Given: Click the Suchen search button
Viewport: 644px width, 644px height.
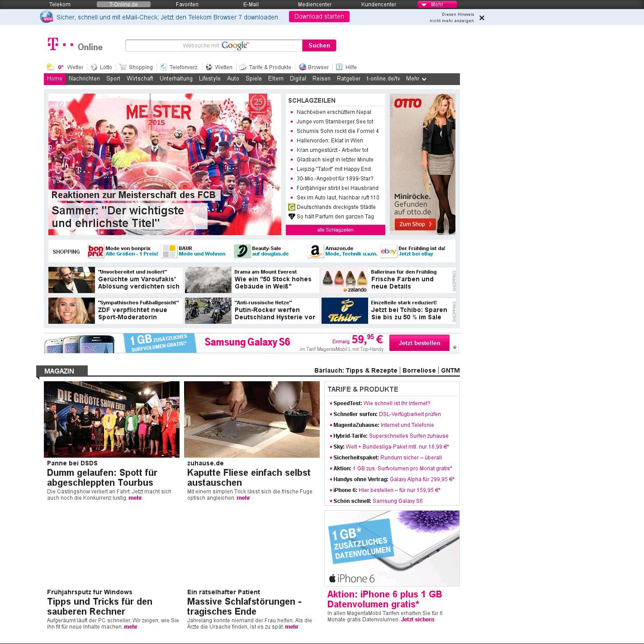Looking at the screenshot, I should [319, 45].
